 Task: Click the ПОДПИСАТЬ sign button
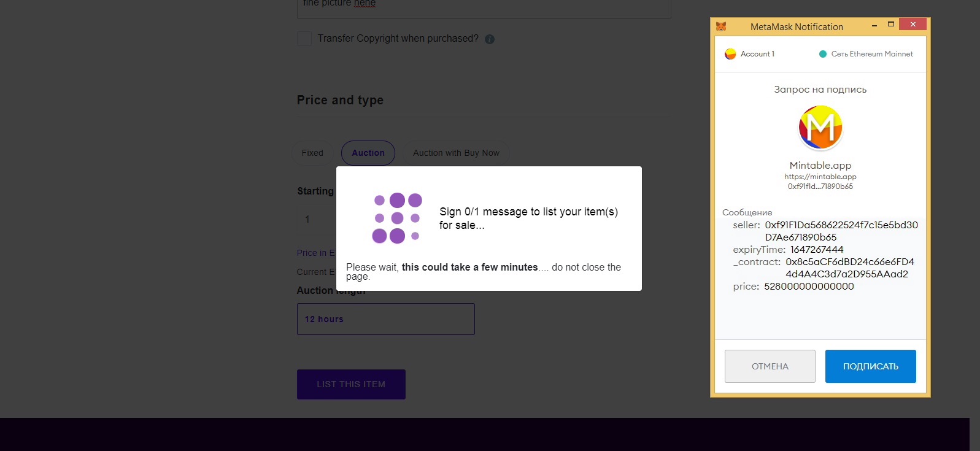(870, 366)
